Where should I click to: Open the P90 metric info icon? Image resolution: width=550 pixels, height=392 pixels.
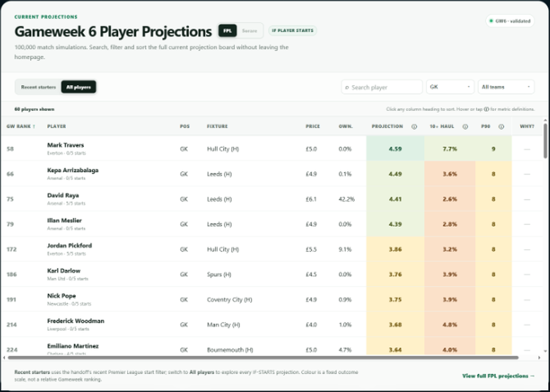click(x=501, y=127)
